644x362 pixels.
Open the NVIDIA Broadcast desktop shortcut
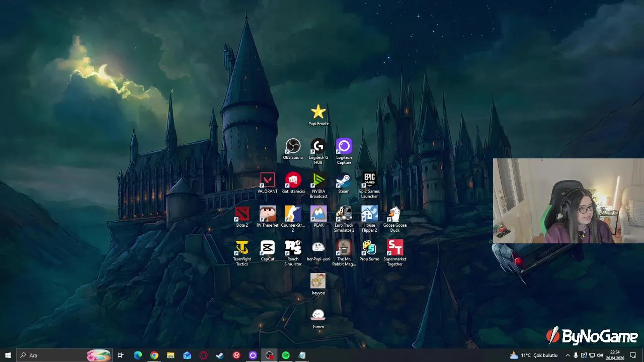click(318, 186)
